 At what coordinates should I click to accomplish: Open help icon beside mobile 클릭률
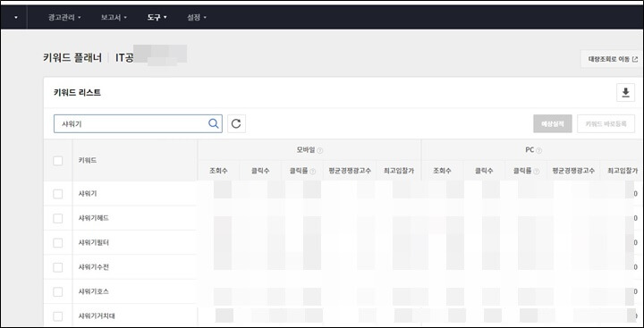point(312,172)
